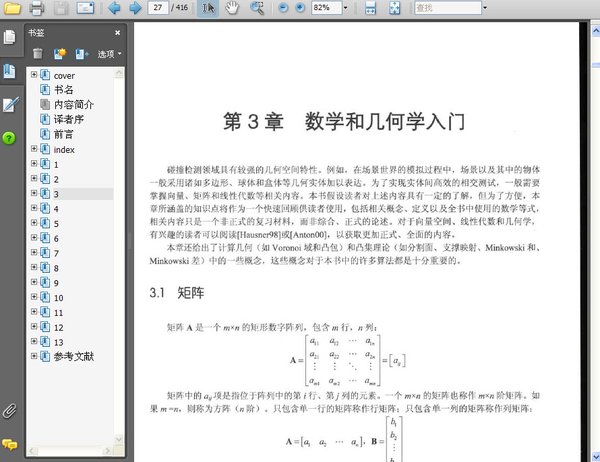Image resolution: width=600 pixels, height=462 pixels.
Task: Jump to the chapter 6 bookmark
Action: tap(56, 239)
